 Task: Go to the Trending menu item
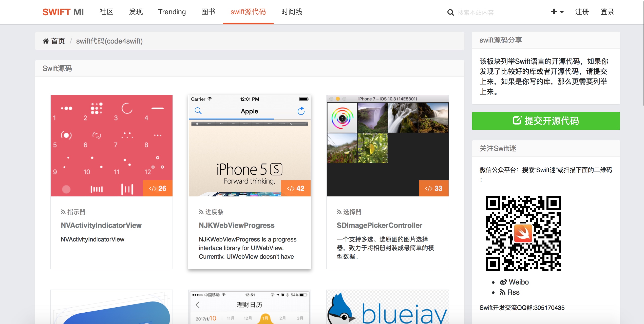(x=172, y=12)
